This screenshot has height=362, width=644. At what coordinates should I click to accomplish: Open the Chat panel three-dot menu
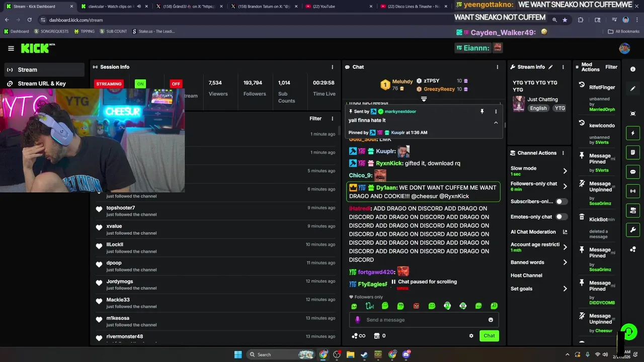coord(498,67)
